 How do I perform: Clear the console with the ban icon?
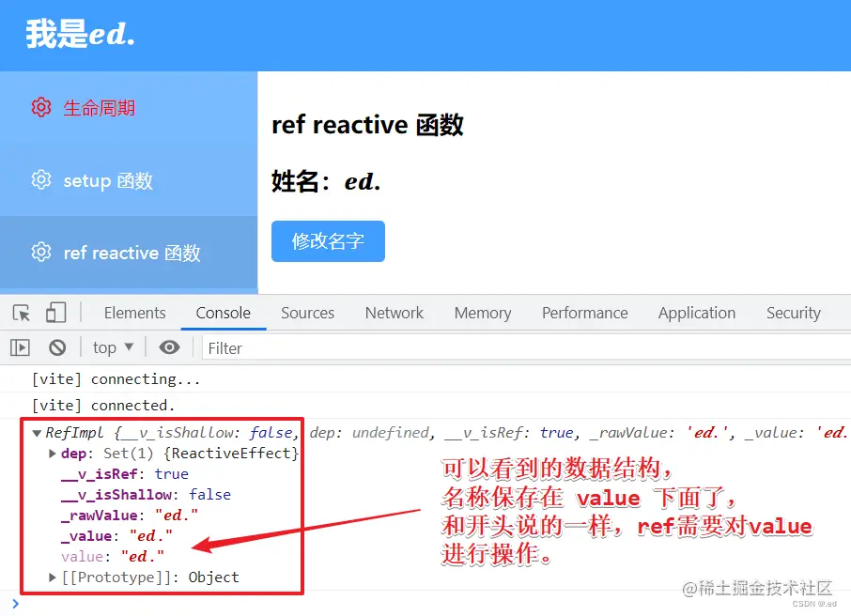click(x=57, y=347)
